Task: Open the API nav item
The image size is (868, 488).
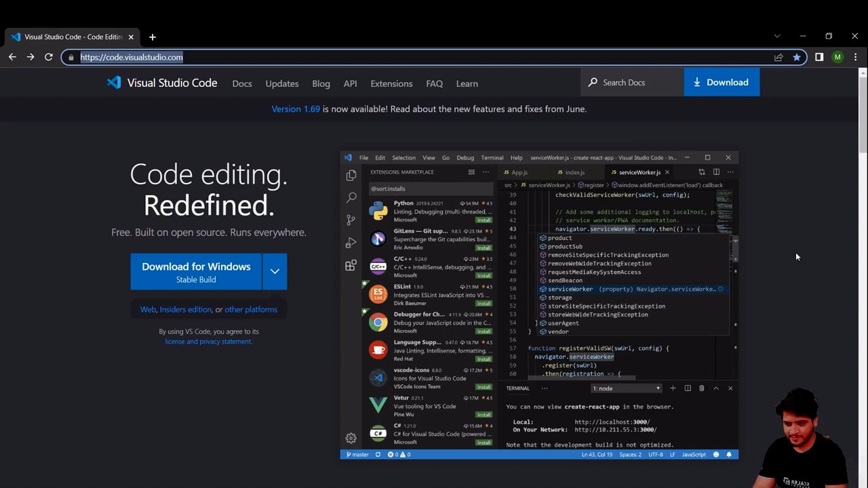Action: 350,83
